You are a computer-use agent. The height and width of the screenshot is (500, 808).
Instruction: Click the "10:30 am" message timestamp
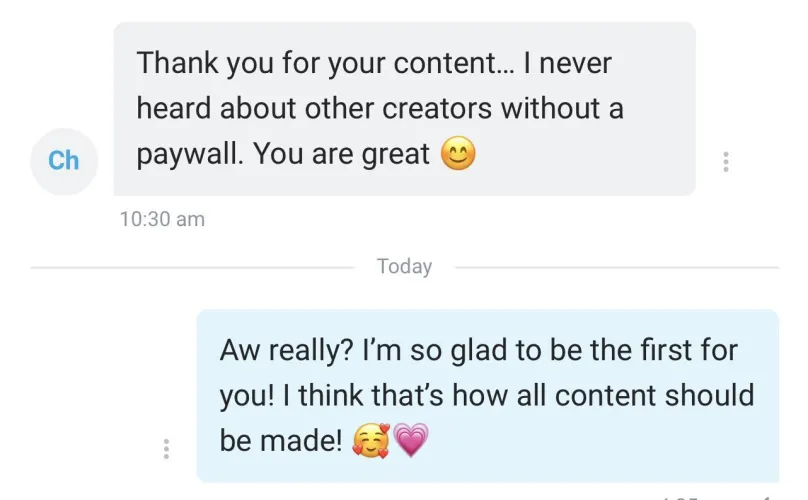click(161, 219)
